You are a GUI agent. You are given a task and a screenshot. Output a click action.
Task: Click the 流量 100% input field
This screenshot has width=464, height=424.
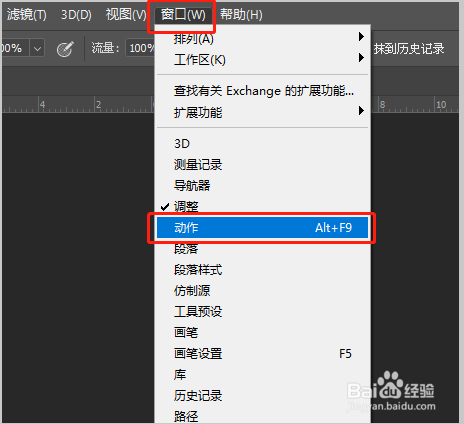coord(141,48)
